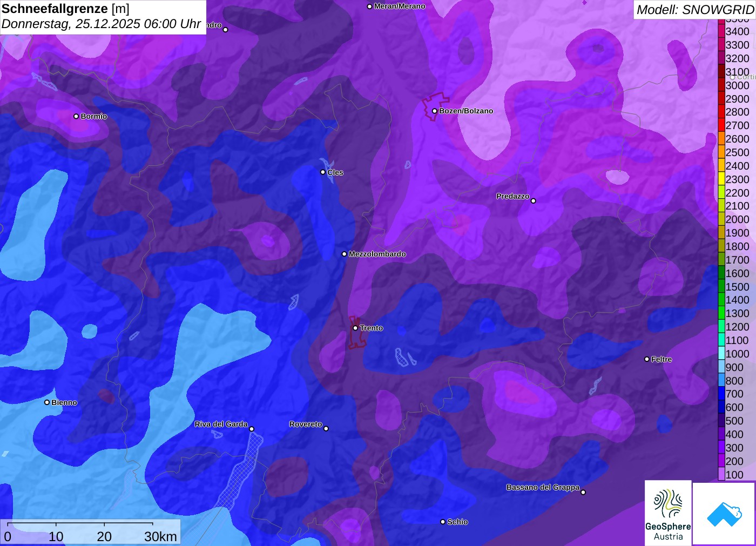This screenshot has width=756, height=546.
Task: Select the Cles town label
Action: (335, 172)
